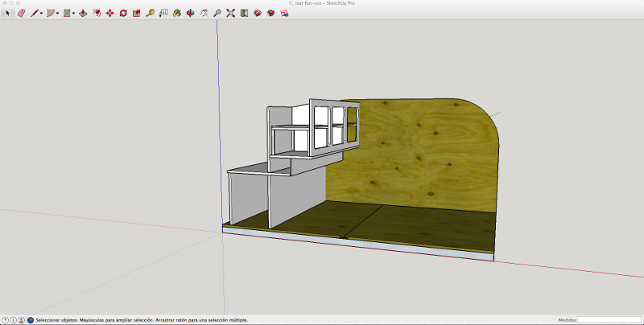Choose the Push/Pull tool

point(85,14)
